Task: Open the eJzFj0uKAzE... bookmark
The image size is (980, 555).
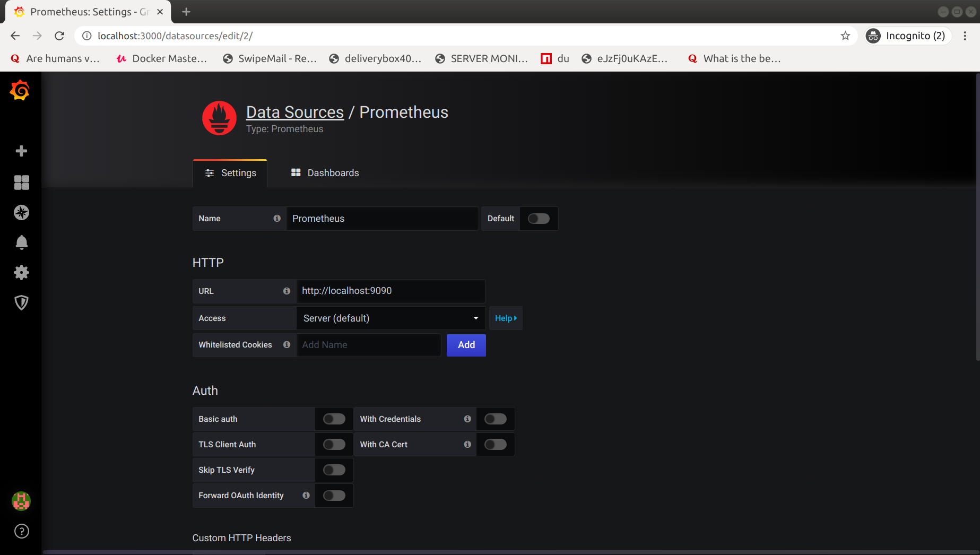Action: 625,58
